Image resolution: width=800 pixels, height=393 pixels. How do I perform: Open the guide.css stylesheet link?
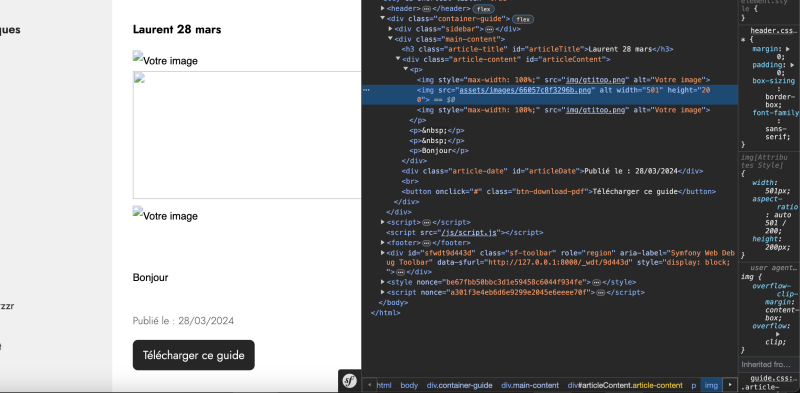(x=773, y=378)
